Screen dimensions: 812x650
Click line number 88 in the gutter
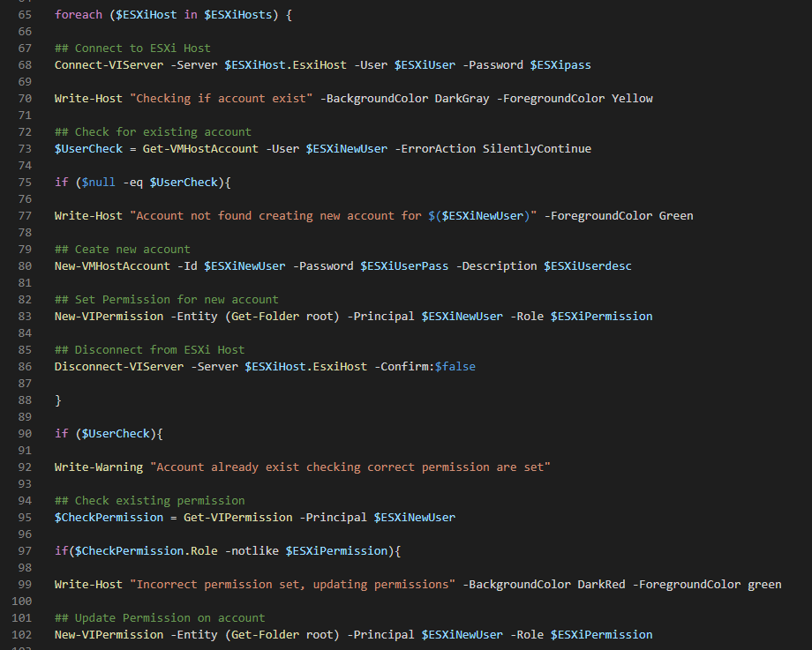25,400
